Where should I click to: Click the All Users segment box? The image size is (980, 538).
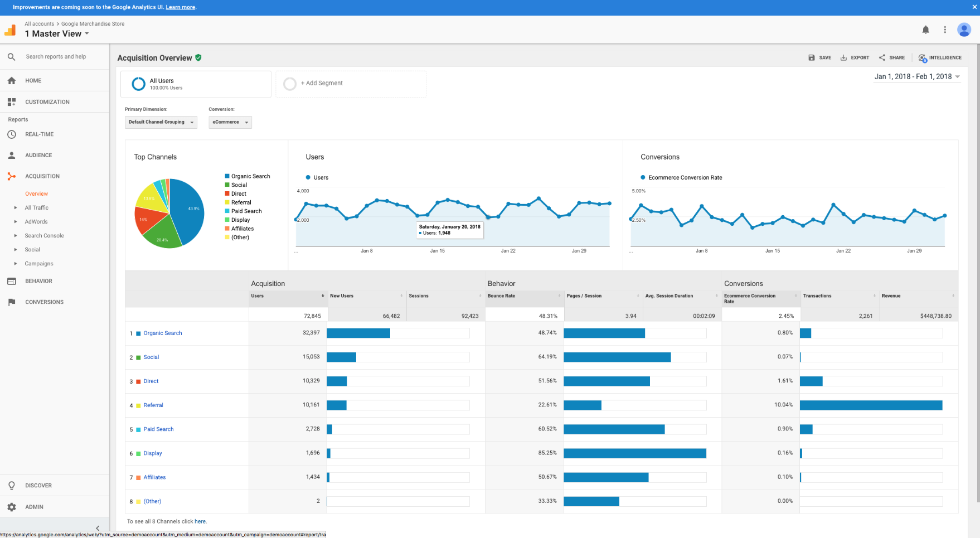click(x=196, y=84)
